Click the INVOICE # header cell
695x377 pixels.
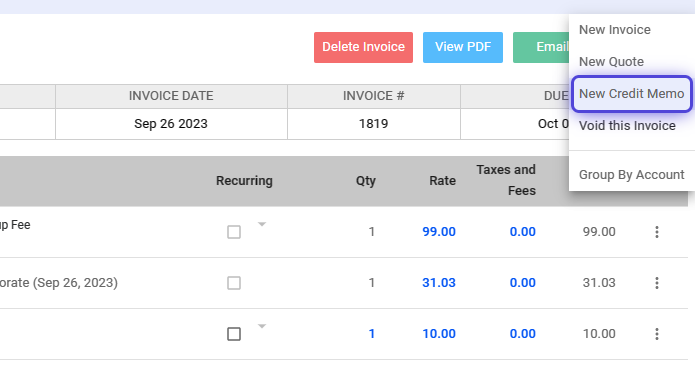tap(374, 96)
